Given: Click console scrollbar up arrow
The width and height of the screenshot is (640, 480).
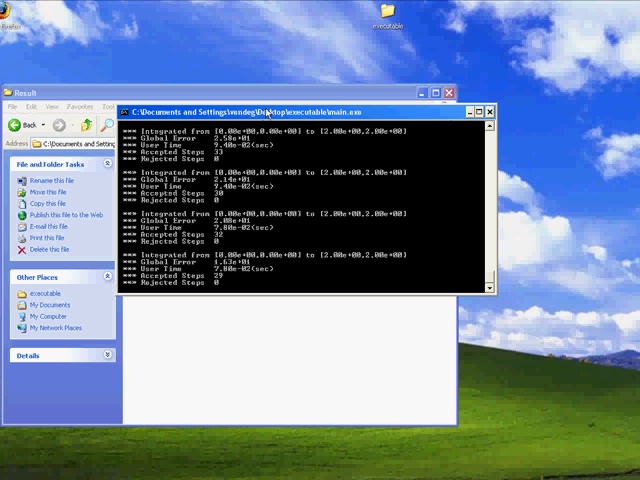Looking at the screenshot, I should coord(490,126).
